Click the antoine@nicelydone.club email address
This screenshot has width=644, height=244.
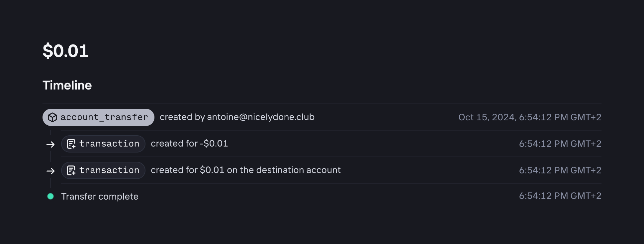coord(260,117)
